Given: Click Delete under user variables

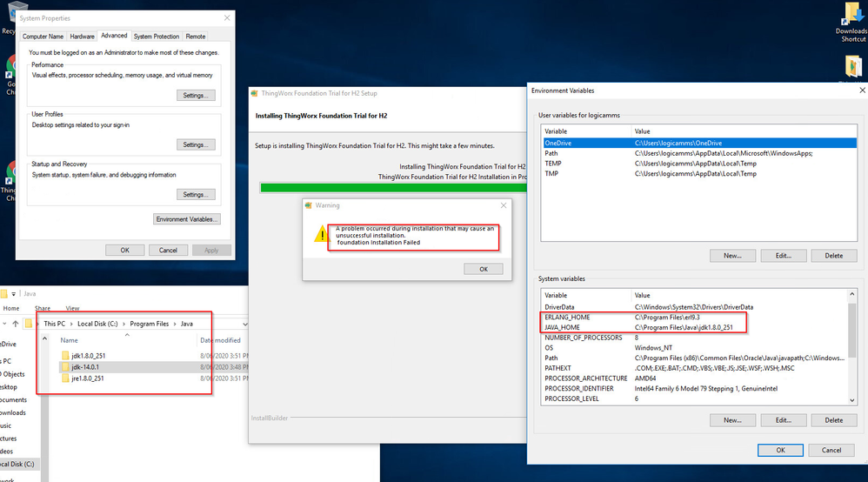Looking at the screenshot, I should coord(834,256).
